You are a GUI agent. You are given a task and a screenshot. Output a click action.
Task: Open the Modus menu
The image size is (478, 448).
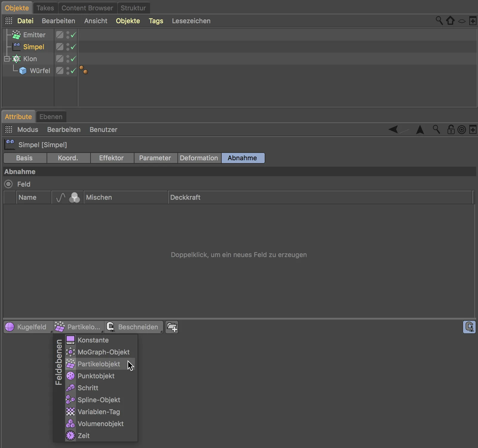28,130
